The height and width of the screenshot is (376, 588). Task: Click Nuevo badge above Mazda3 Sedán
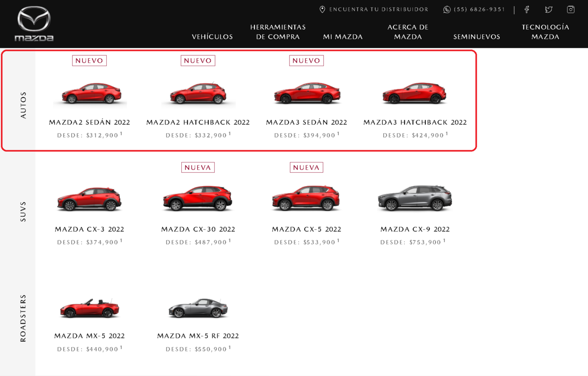(x=306, y=61)
